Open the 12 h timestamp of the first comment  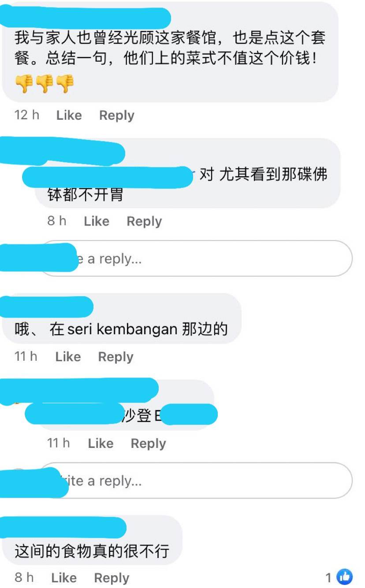[27, 115]
